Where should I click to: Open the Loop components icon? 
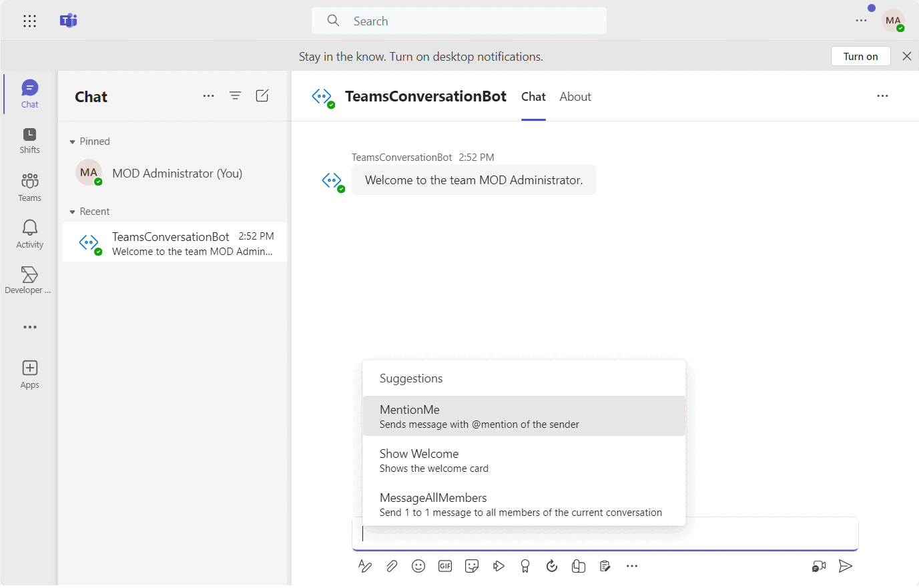coord(579,566)
